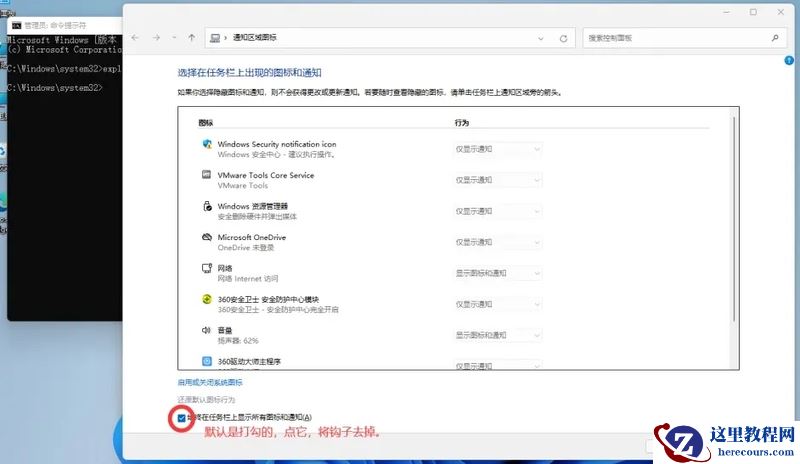Click the 360驱动大师主程序 text

pos(249,361)
